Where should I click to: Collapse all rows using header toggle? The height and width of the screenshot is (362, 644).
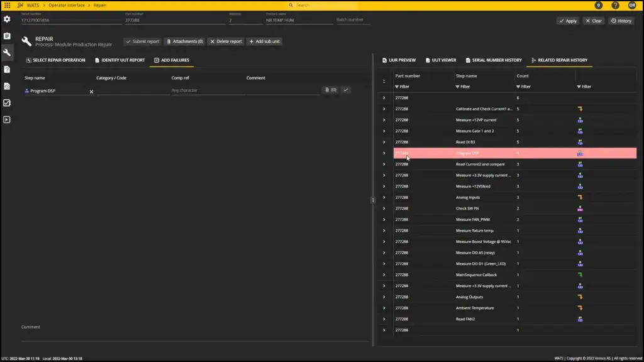[384, 81]
